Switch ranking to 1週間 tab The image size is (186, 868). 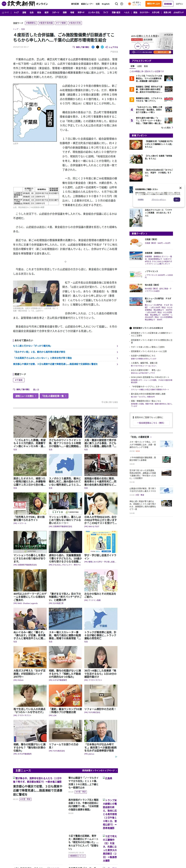(x=139, y=66)
